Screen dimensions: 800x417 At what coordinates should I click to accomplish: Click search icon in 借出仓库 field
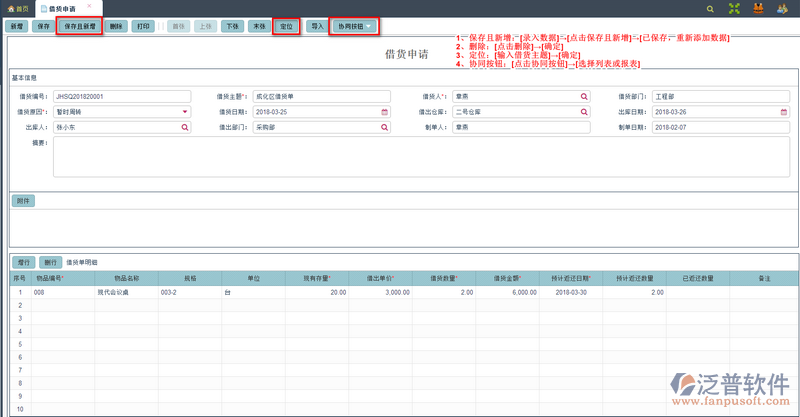[584, 112]
